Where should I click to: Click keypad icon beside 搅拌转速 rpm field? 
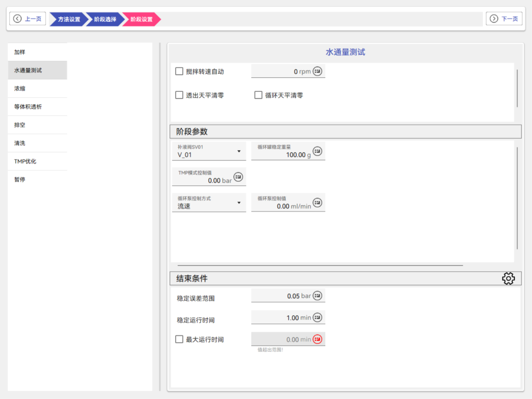point(317,71)
